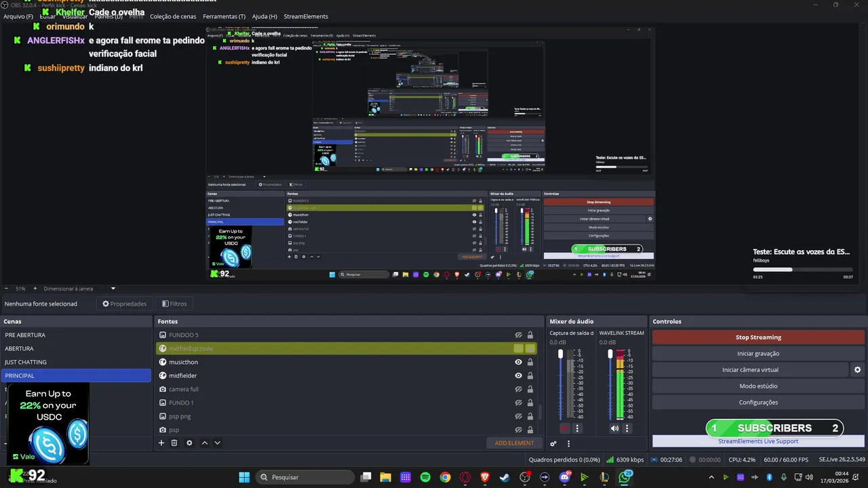Show the camera full source

coord(518,389)
